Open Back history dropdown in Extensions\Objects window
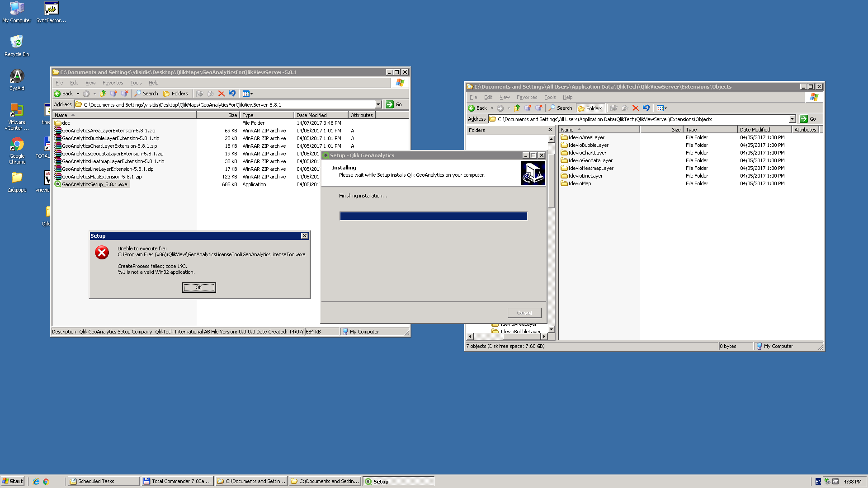 [x=492, y=108]
